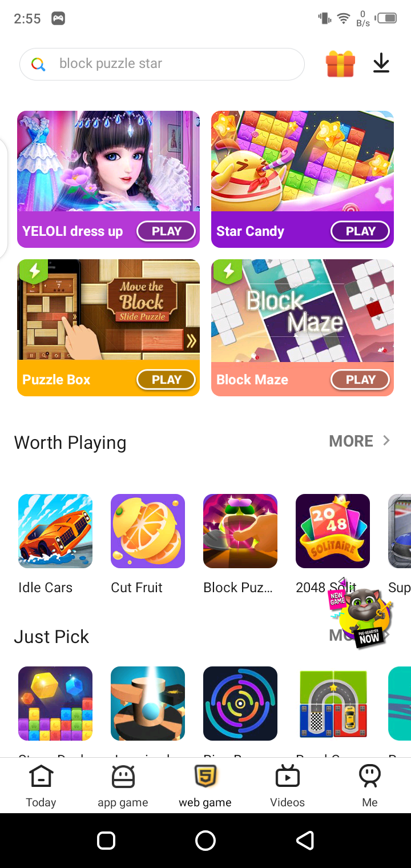Open the gift box rewards icon
This screenshot has width=411, height=868.
[x=340, y=63]
